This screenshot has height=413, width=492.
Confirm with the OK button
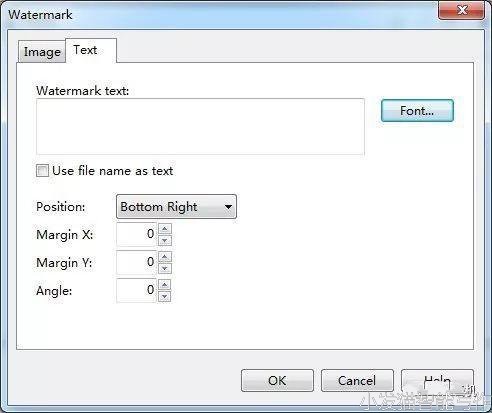tap(277, 380)
